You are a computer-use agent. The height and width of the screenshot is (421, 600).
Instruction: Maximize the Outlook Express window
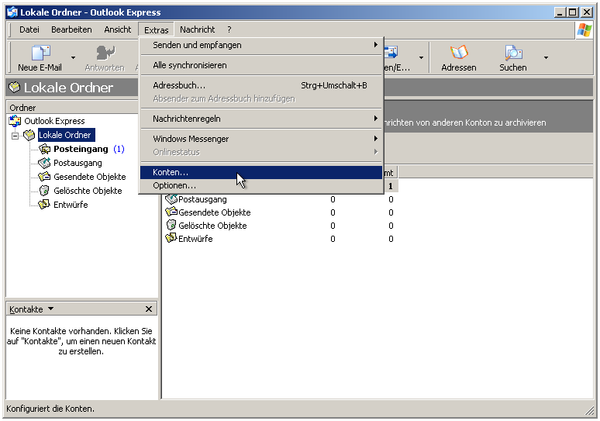point(573,12)
